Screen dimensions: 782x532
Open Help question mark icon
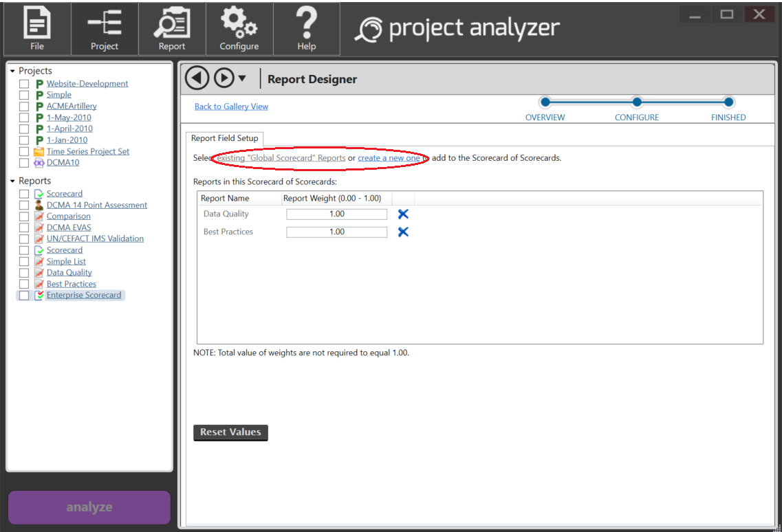pyautogui.click(x=307, y=29)
